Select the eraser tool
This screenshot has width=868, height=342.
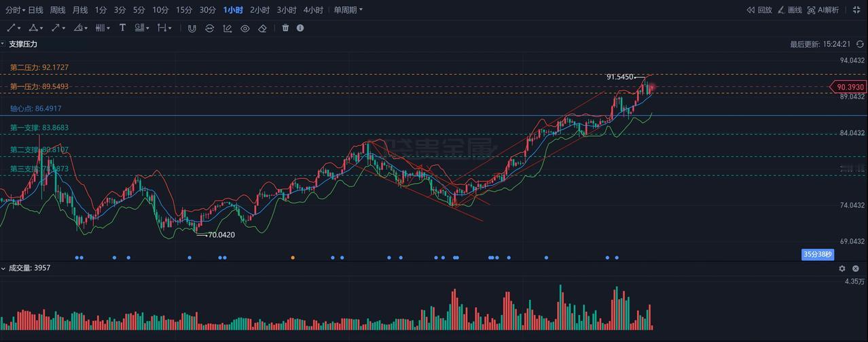262,28
